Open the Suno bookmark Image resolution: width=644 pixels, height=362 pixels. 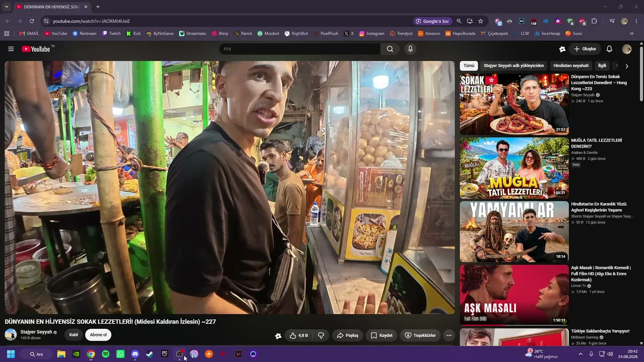[574, 34]
